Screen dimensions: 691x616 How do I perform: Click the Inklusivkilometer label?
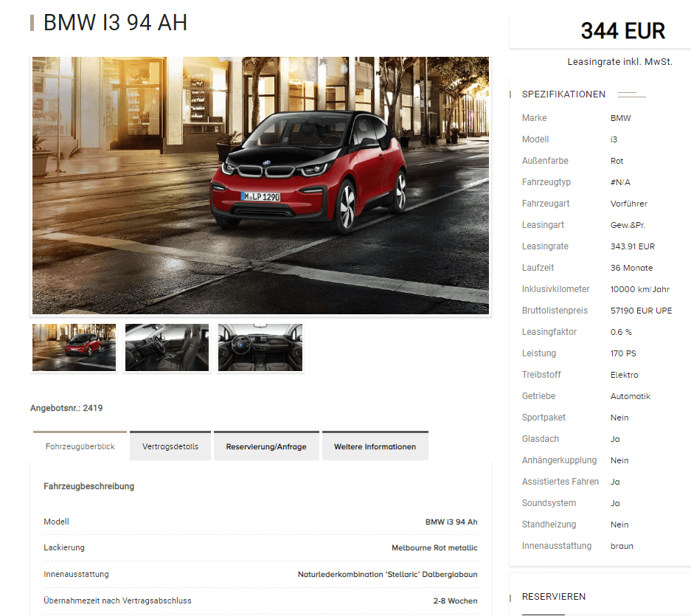click(556, 289)
